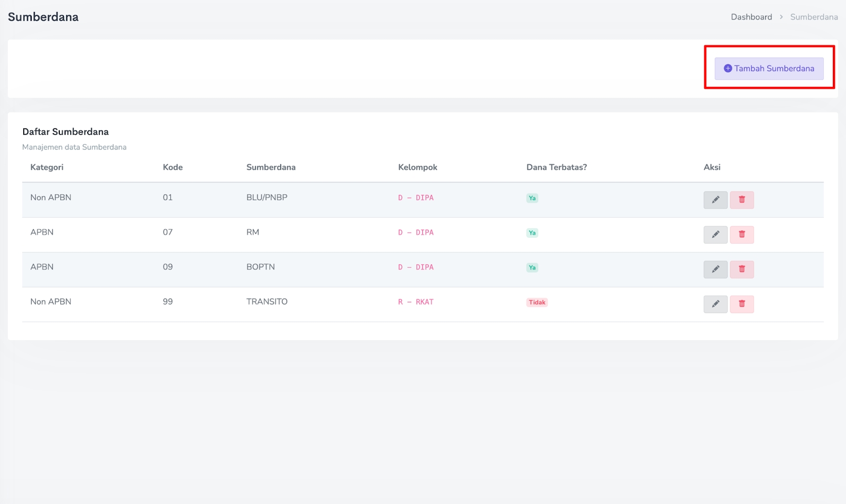This screenshot has width=846, height=504.
Task: Edit the RM sumberdana row
Action: (715, 235)
